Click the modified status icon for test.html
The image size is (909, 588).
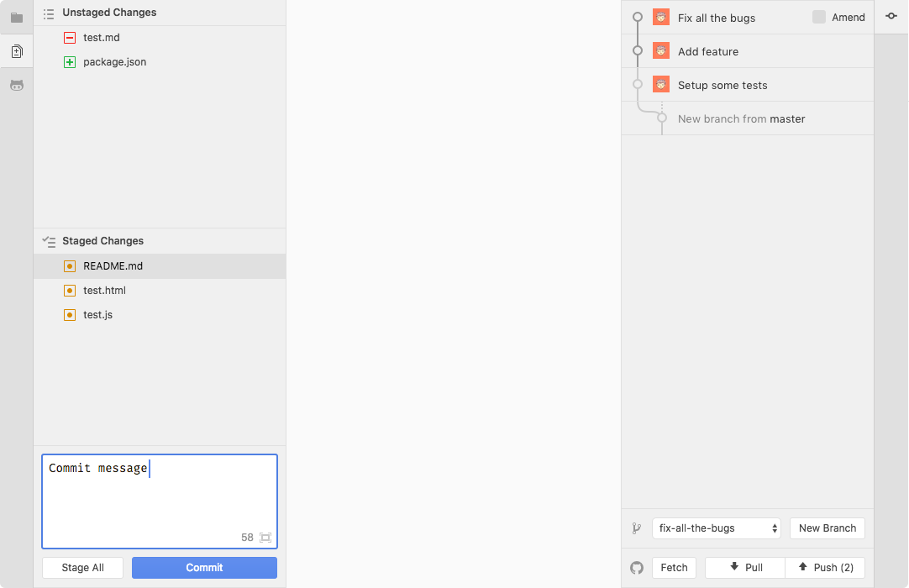click(x=70, y=291)
